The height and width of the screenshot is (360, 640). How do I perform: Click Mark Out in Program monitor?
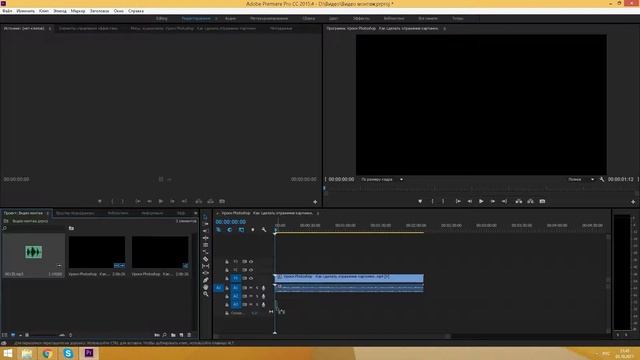coord(443,201)
